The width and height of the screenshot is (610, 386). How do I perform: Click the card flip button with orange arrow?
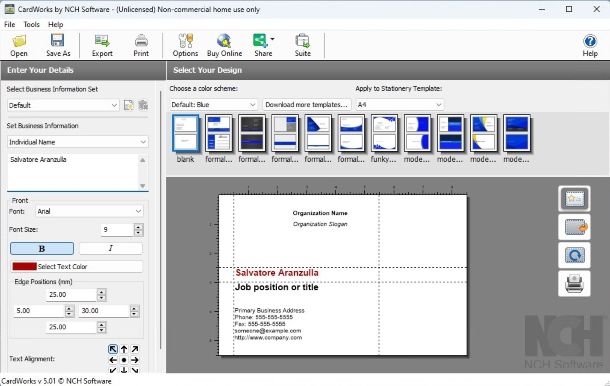574,227
